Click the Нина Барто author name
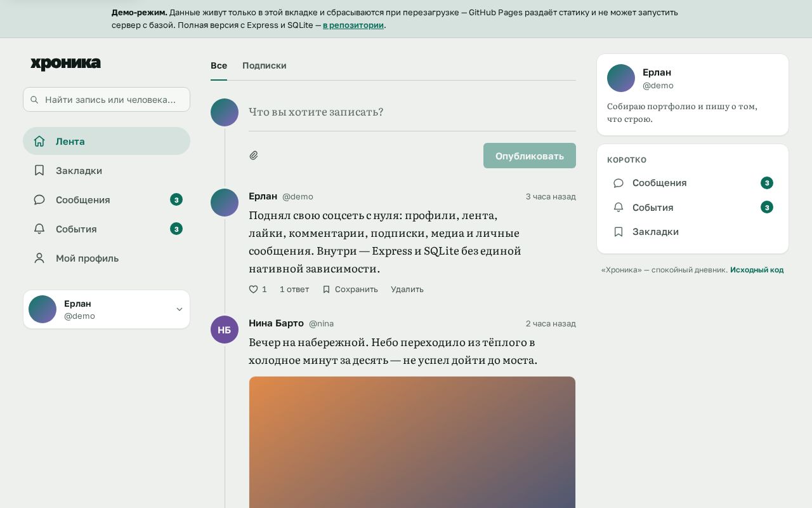The image size is (812, 508). tap(276, 323)
